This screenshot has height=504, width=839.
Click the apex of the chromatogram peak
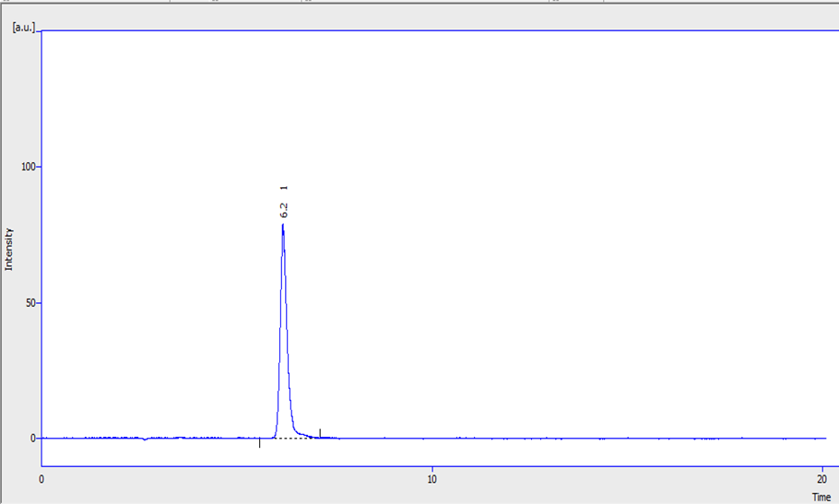pyautogui.click(x=282, y=225)
